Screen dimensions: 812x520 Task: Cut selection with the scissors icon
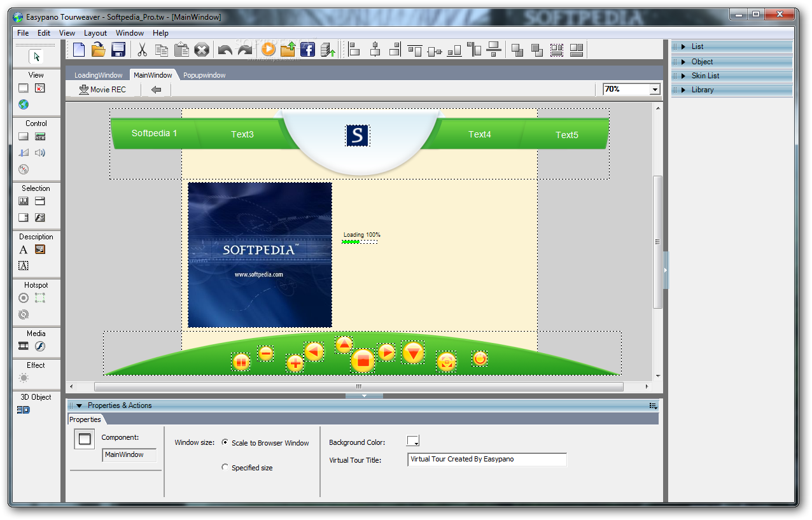click(x=143, y=50)
